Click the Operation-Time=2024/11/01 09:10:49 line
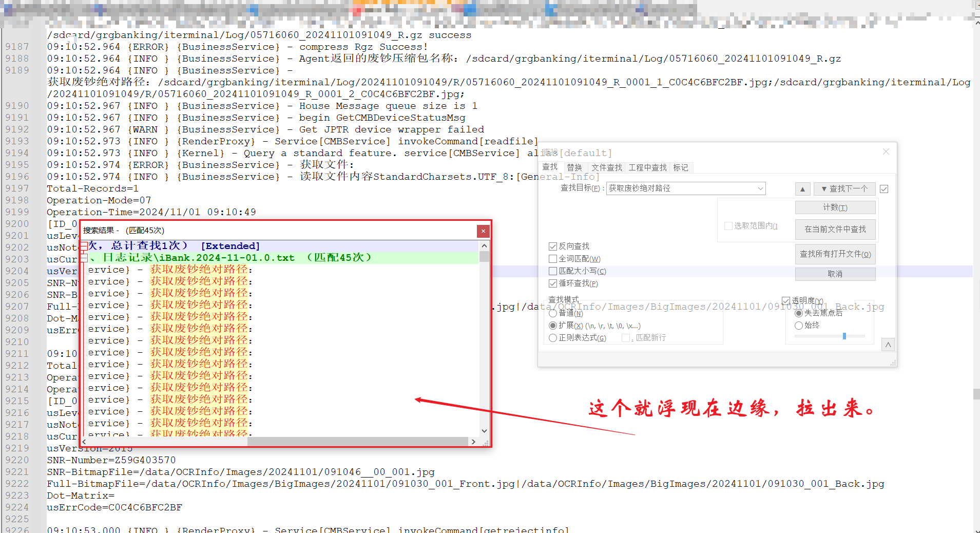This screenshot has height=533, width=980. coord(151,212)
